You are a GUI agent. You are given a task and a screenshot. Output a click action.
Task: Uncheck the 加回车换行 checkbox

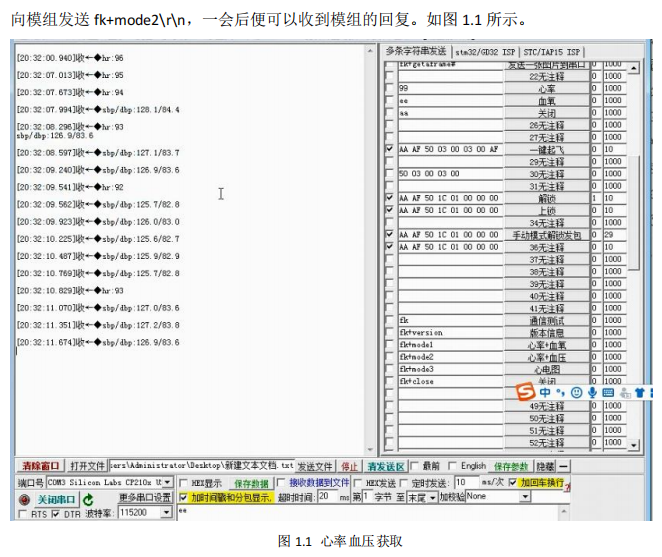tap(513, 482)
